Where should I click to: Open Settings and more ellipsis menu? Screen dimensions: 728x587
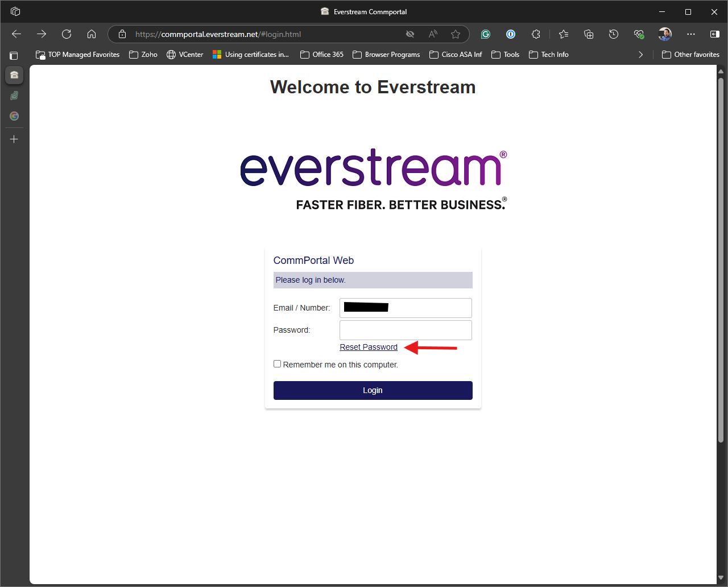691,34
